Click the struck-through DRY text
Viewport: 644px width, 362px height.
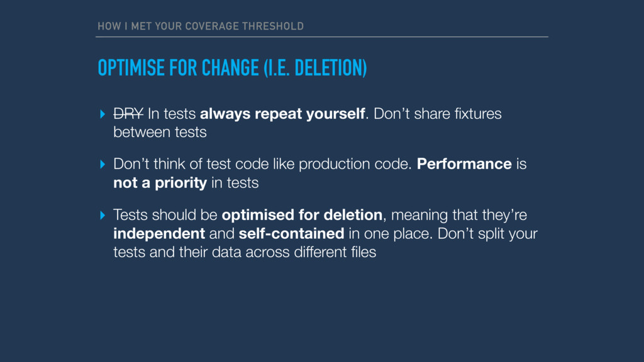pyautogui.click(x=128, y=114)
